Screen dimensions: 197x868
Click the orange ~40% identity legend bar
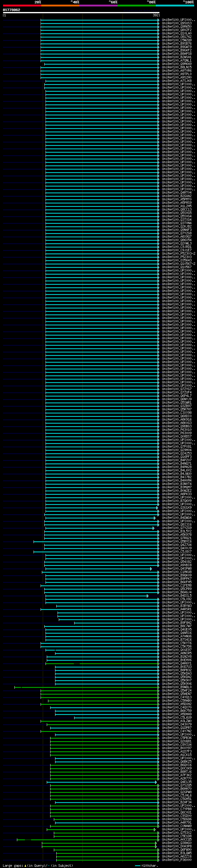60,6
